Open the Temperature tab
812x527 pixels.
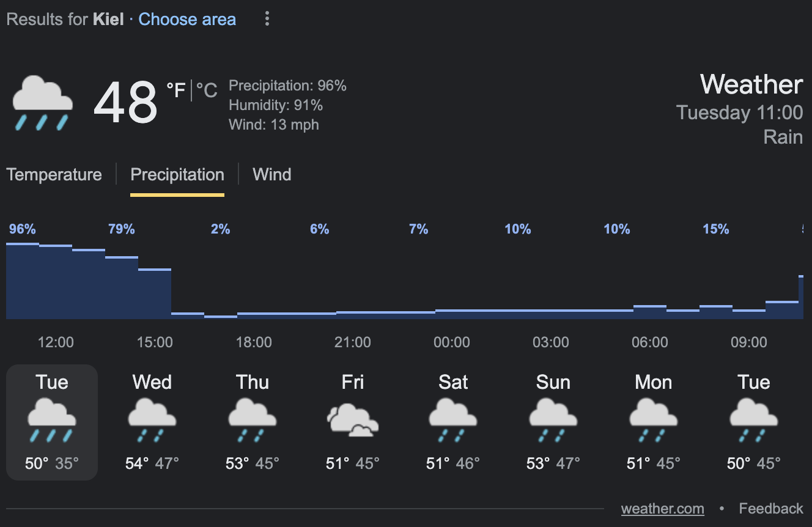(54, 175)
